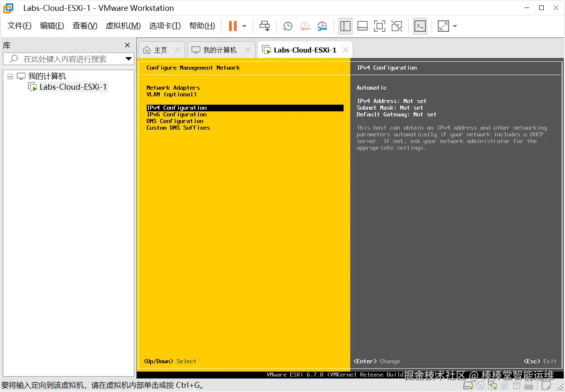Click the USB controller status icon

click(x=528, y=386)
